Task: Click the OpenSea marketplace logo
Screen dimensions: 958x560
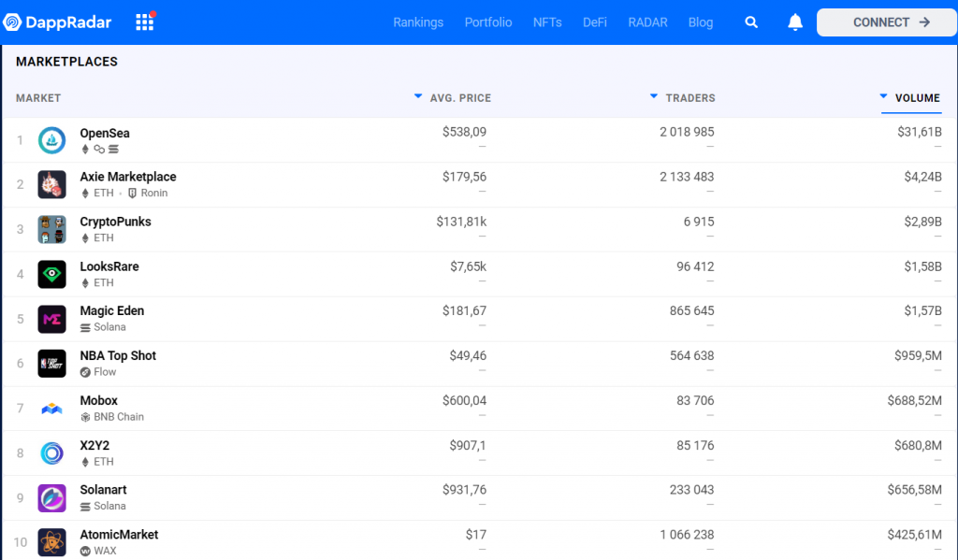Action: 51,140
